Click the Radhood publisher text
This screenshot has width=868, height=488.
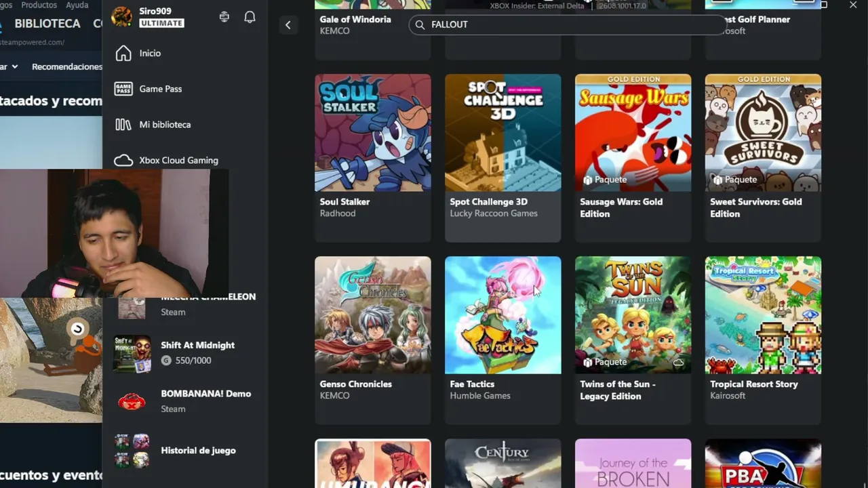pyautogui.click(x=338, y=213)
